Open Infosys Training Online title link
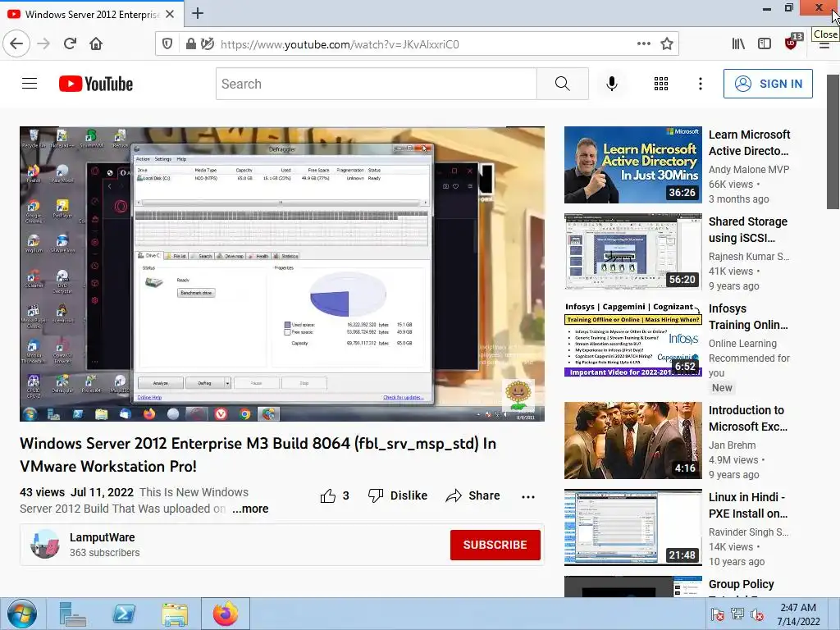The height and width of the screenshot is (630, 840). click(748, 317)
